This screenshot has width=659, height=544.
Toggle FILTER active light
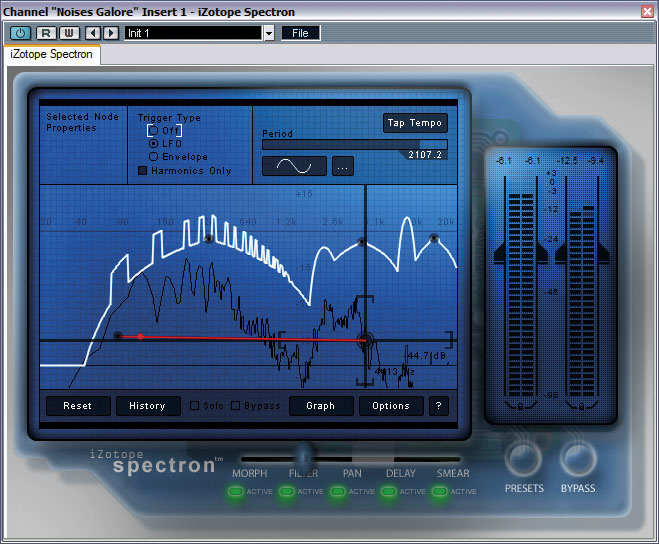[287, 491]
